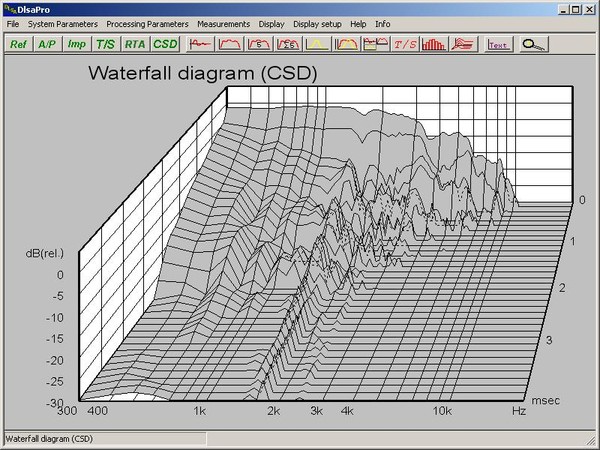This screenshot has height=450, width=600.
Task: Select the yellow bandpass curve icon
Action: point(317,44)
